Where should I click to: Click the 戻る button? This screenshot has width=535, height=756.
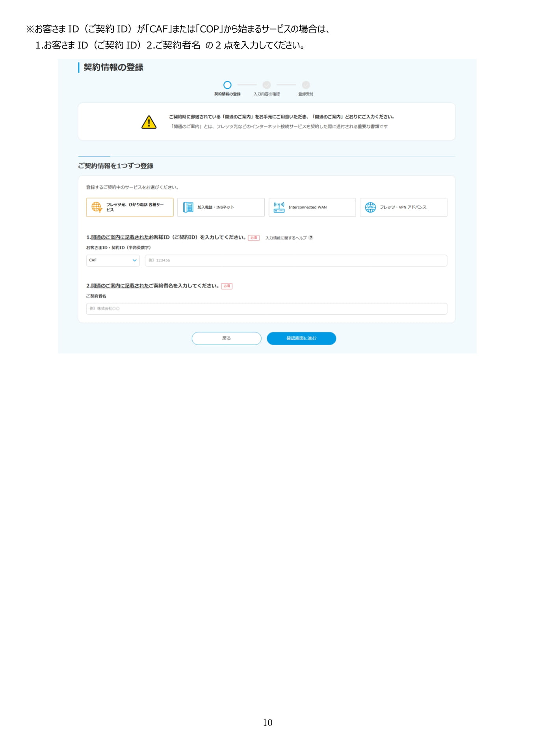[227, 338]
